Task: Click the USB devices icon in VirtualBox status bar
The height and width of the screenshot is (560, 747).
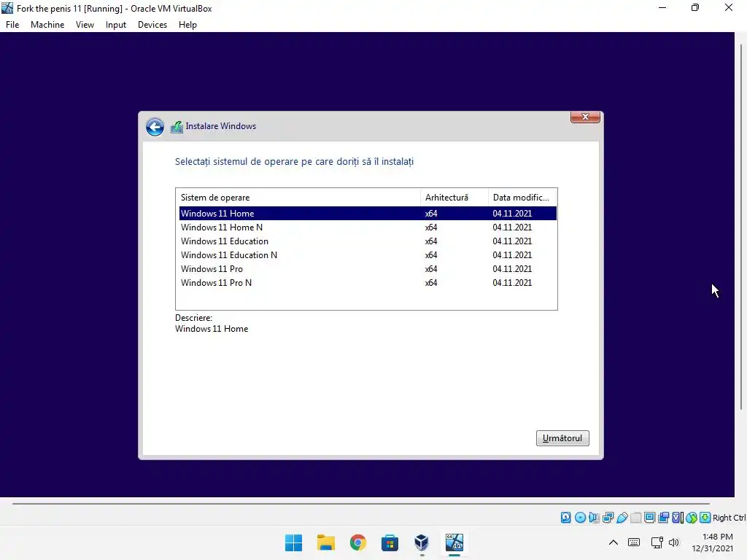Action: click(x=622, y=518)
